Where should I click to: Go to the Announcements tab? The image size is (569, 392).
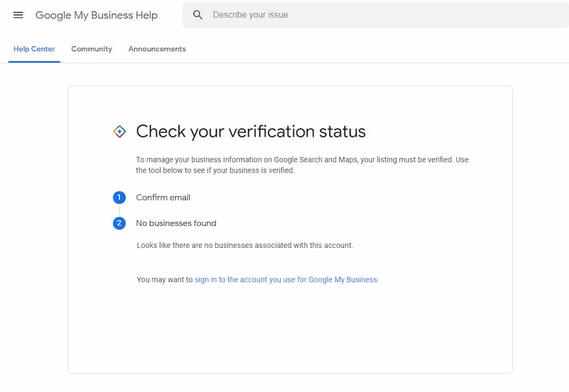pyautogui.click(x=157, y=49)
